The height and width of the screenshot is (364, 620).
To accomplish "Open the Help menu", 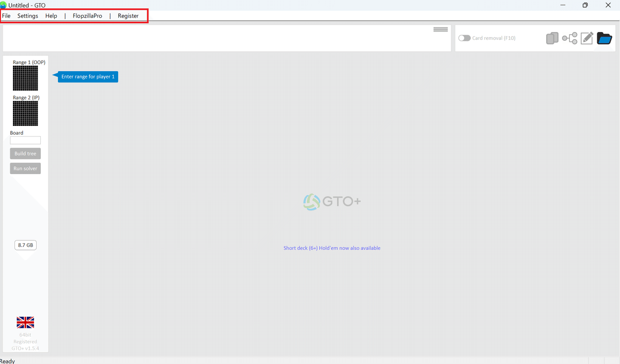I will tap(51, 16).
